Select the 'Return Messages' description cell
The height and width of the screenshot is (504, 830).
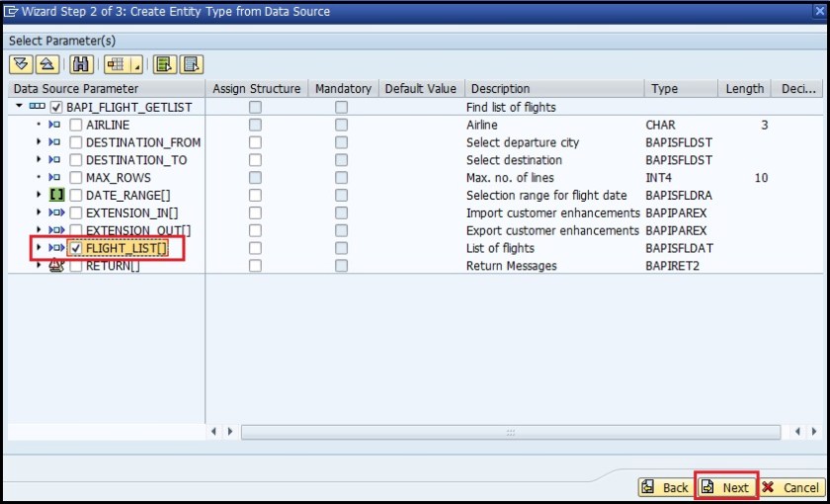point(512,266)
